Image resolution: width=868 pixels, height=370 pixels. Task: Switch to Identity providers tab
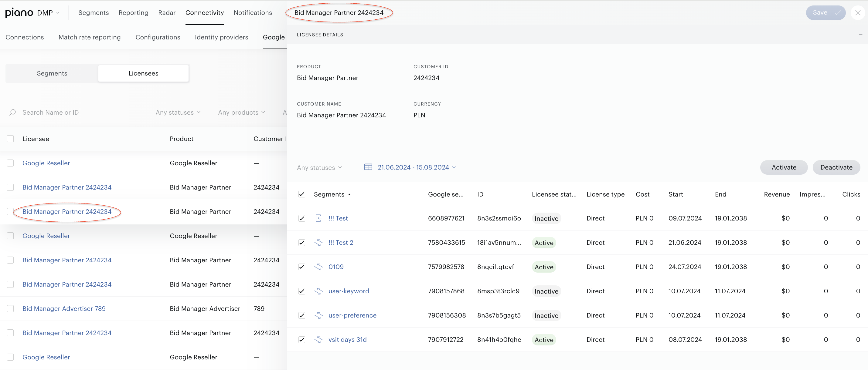click(x=221, y=37)
